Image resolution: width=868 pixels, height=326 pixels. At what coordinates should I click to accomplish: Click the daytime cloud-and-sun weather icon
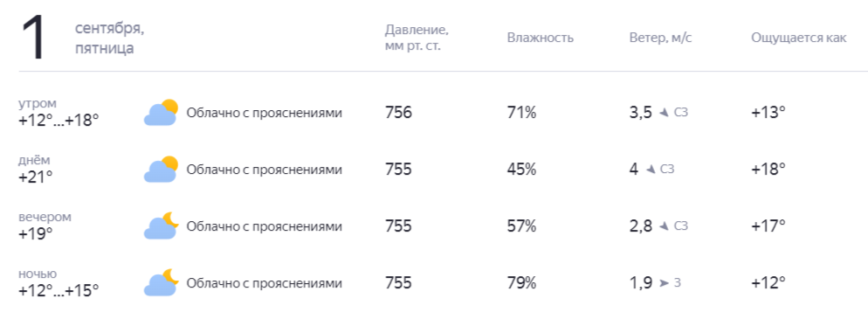(x=161, y=169)
